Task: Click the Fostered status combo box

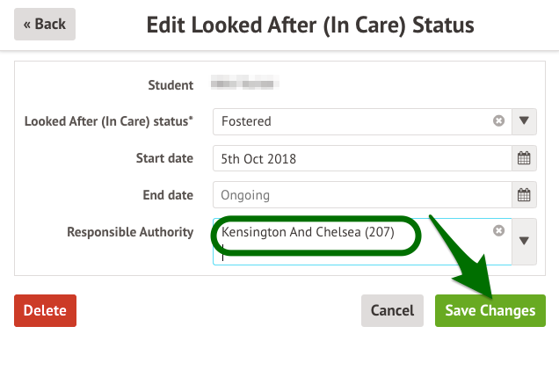Action: tap(352, 121)
